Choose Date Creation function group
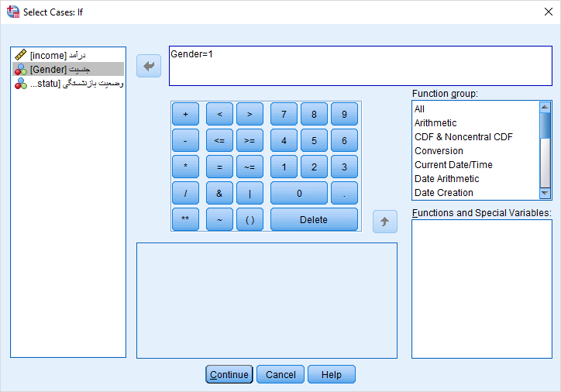This screenshot has width=561, height=392. point(443,193)
